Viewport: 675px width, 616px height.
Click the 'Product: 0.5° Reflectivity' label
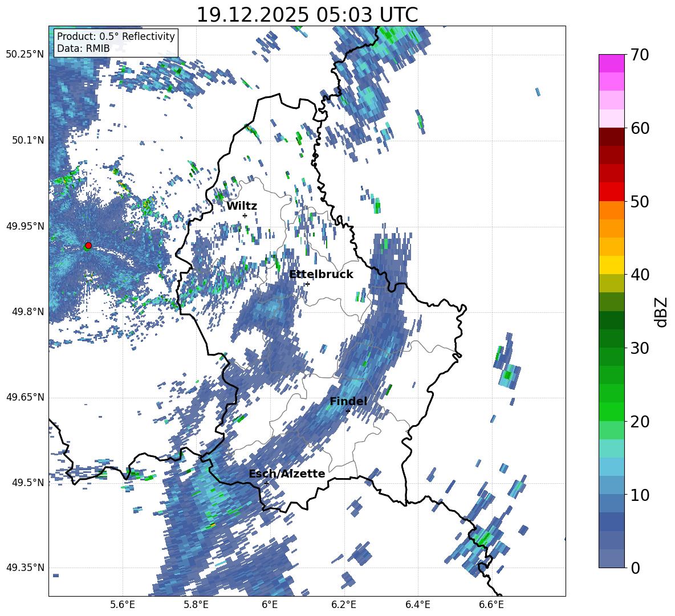[116, 36]
